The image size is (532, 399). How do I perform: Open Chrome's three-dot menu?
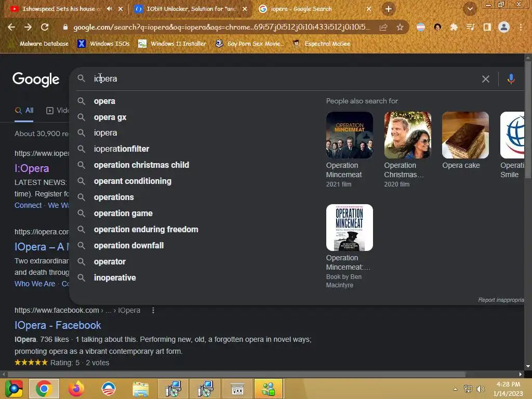(x=521, y=27)
